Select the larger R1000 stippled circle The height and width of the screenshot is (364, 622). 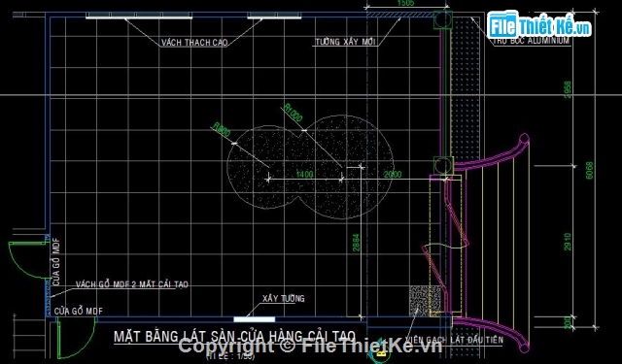[x=342, y=167]
